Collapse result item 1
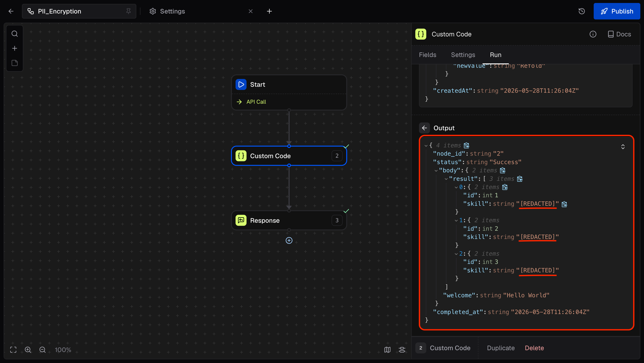 point(456,220)
